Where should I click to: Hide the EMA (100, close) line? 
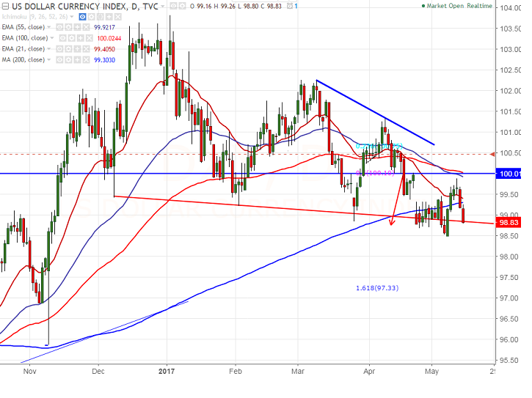[x=62, y=38]
